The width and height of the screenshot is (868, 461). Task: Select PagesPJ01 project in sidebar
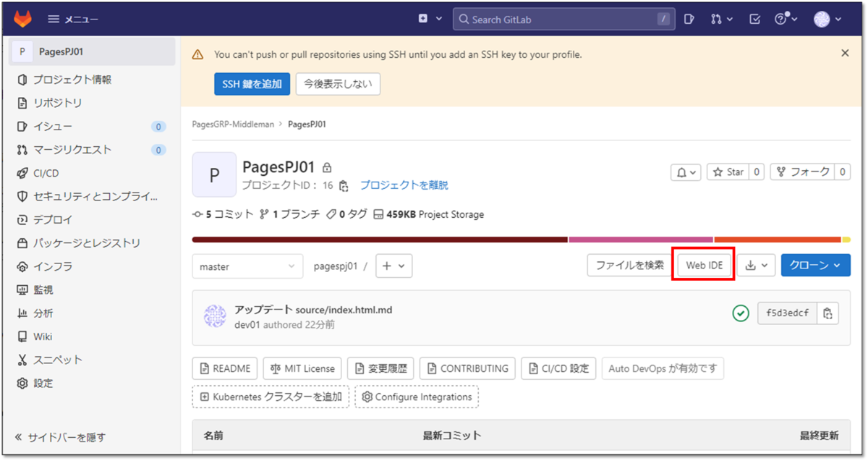click(x=93, y=51)
